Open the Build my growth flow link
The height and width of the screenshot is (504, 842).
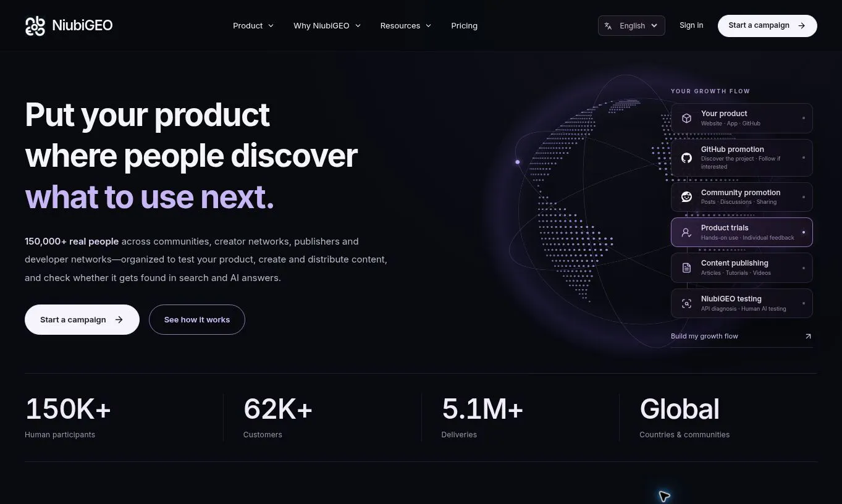[x=741, y=336]
